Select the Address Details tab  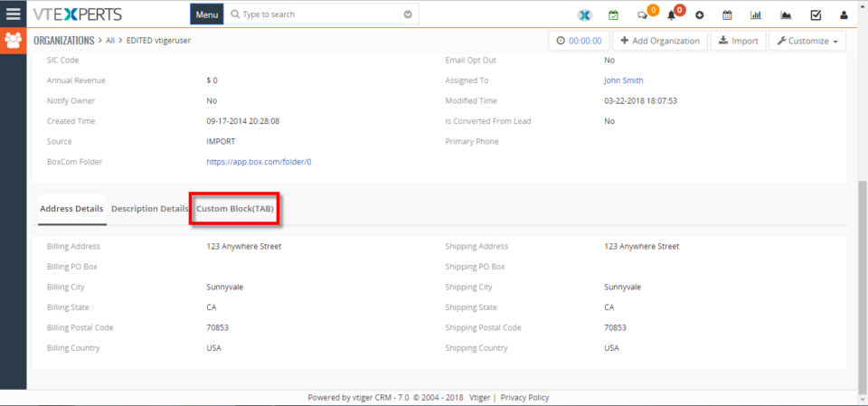(x=71, y=209)
